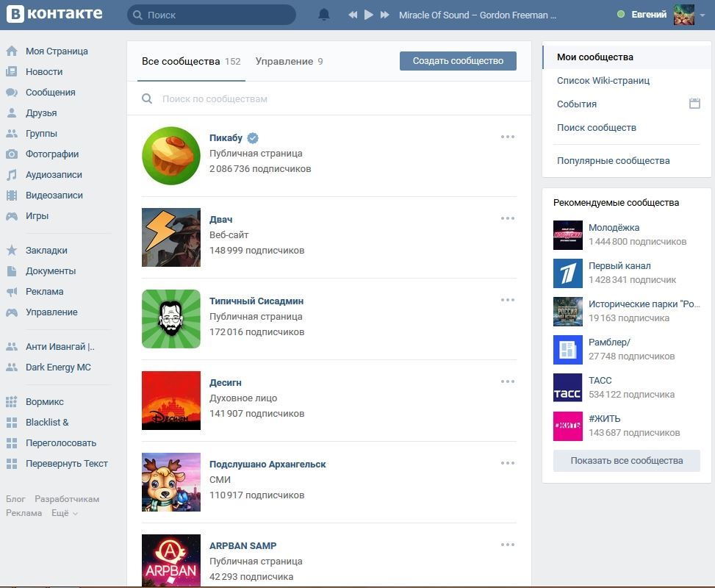Click the top search field

click(212, 15)
